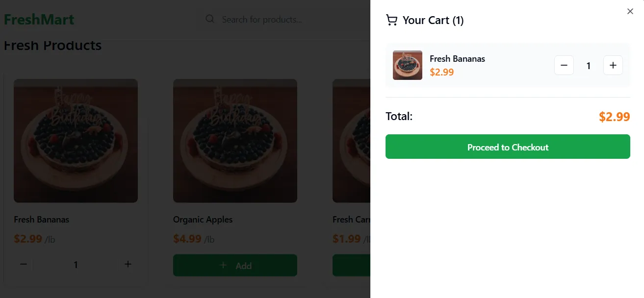Click the search magnifier icon
The height and width of the screenshot is (298, 644).
(210, 19)
